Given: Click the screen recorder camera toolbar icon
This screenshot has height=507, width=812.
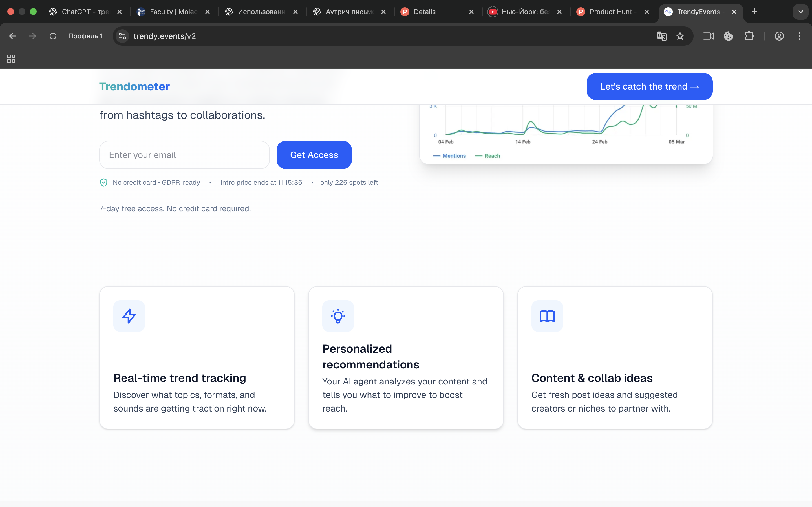Looking at the screenshot, I should click(x=708, y=36).
